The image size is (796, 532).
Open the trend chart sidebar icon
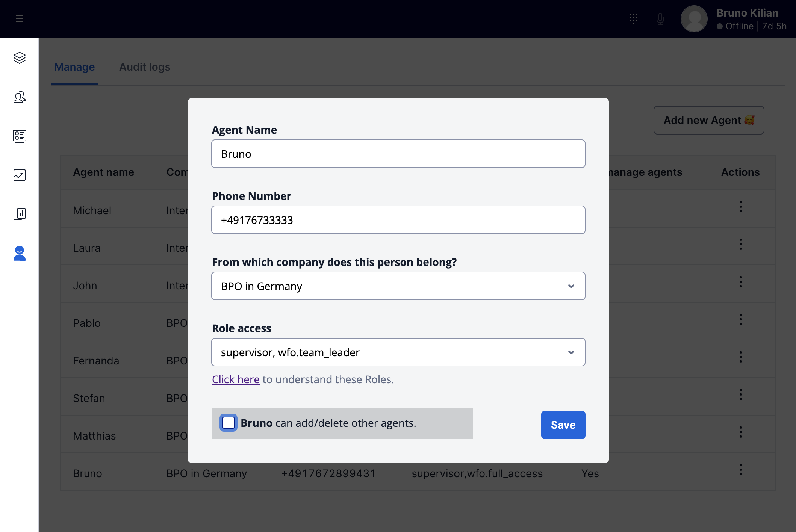pos(20,175)
